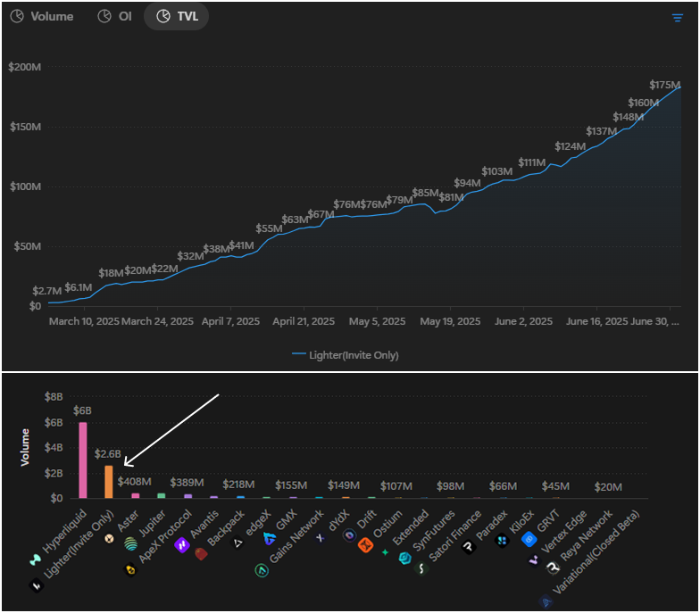Click the $111M data label
700x613 pixels.
click(x=532, y=162)
